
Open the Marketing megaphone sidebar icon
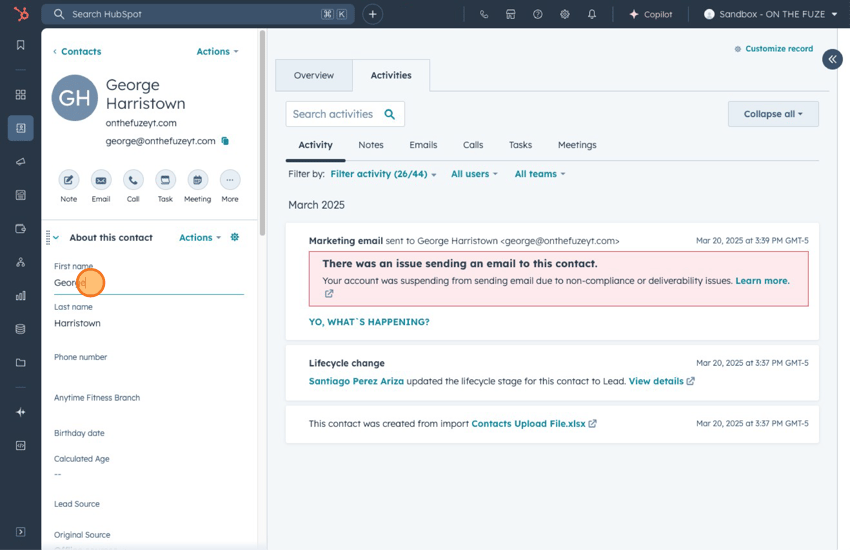pyautogui.click(x=21, y=161)
